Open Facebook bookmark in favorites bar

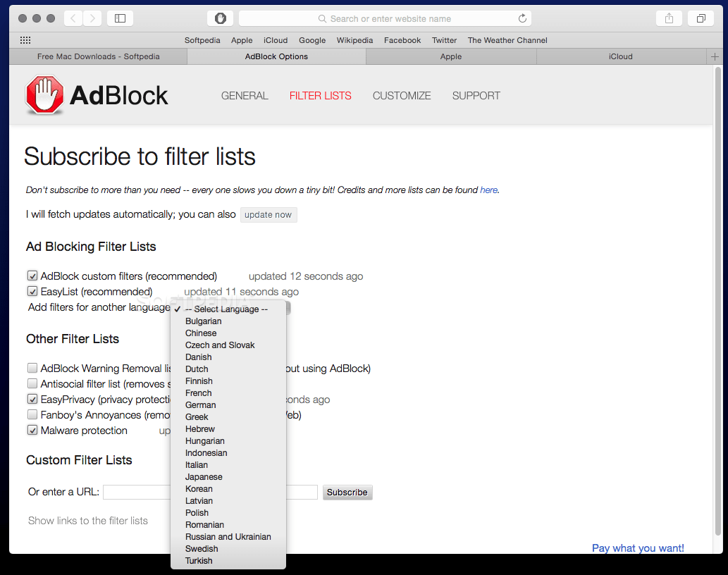[x=402, y=40]
